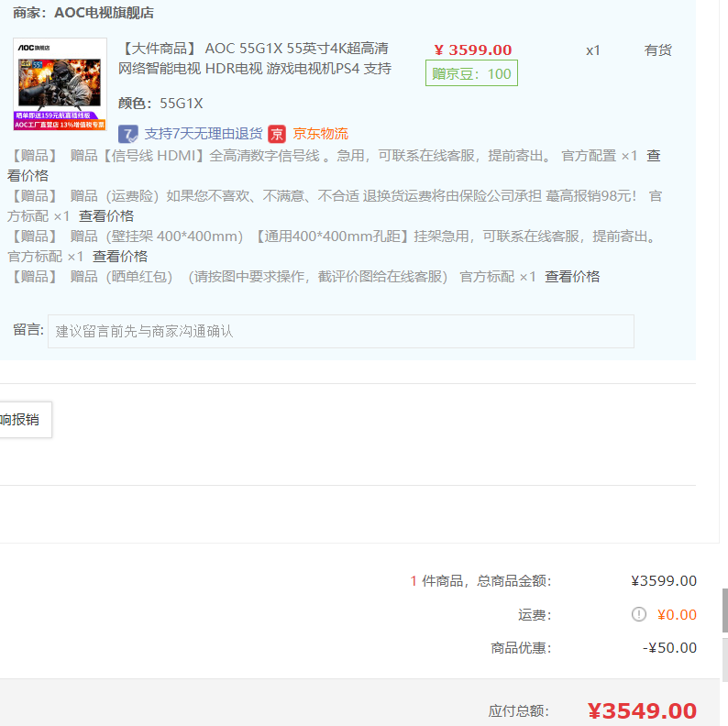Click the 应付总额 ¥3549.00 total

pos(642,710)
